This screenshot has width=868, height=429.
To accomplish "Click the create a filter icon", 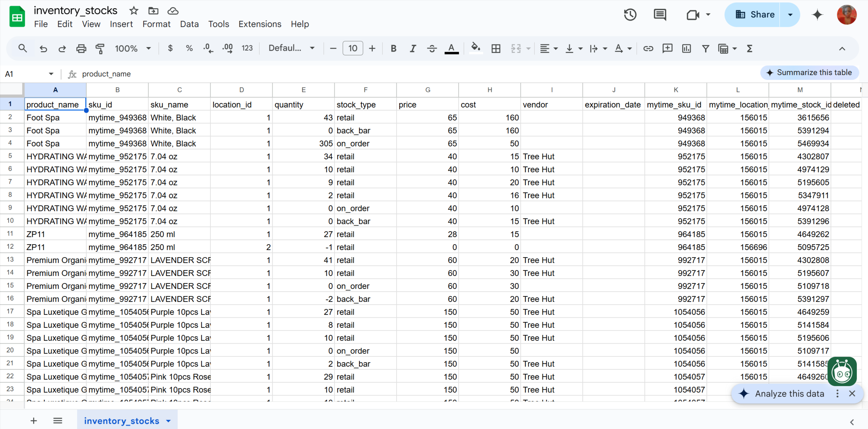I will click(705, 48).
